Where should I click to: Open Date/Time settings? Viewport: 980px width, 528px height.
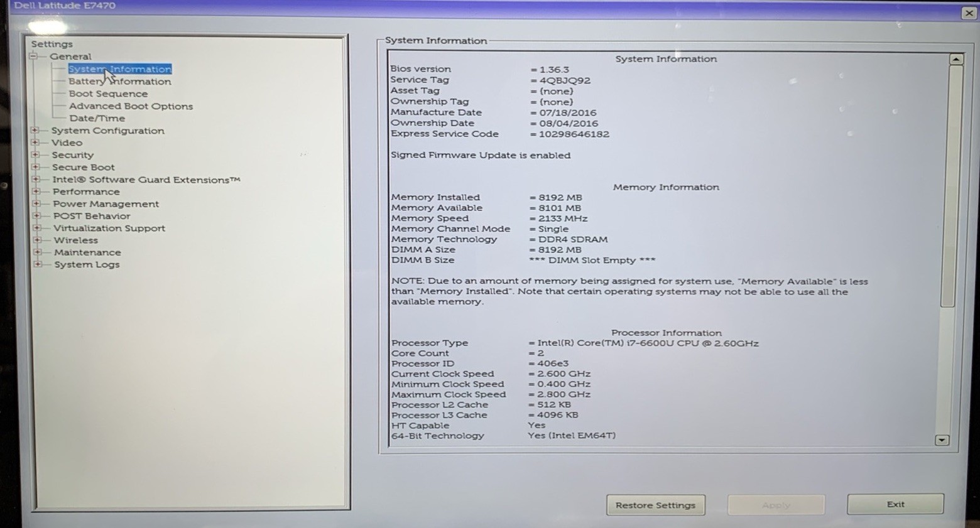(97, 118)
